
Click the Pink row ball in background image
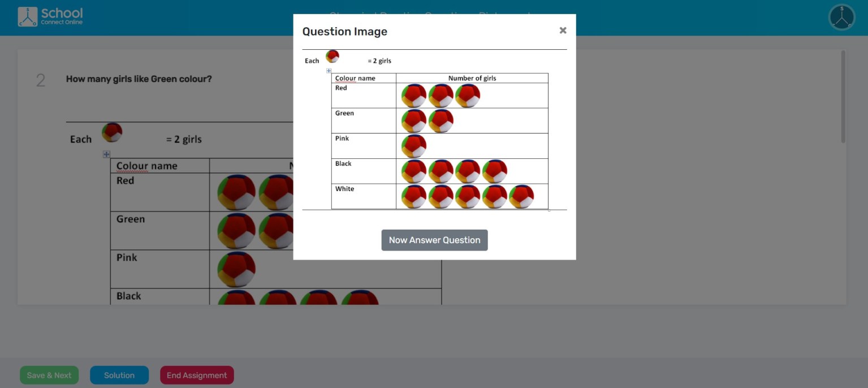click(236, 269)
